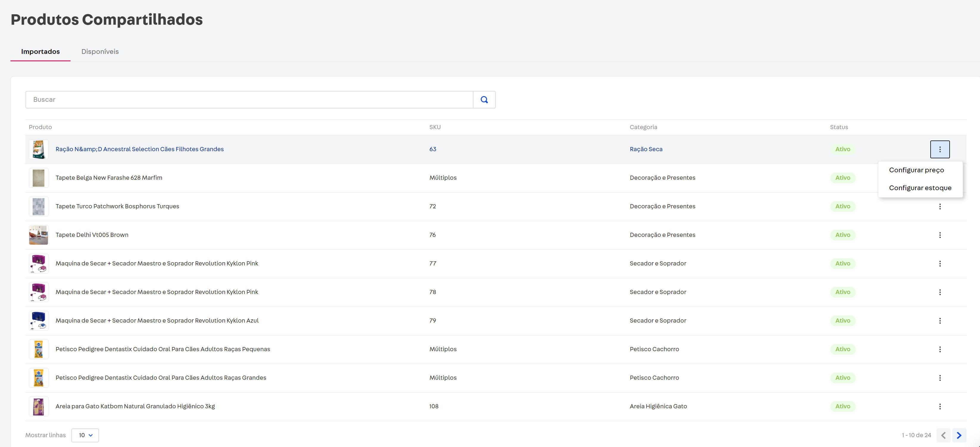This screenshot has width=980, height=447.
Task: Click the Ração Seca category link
Action: pos(646,149)
